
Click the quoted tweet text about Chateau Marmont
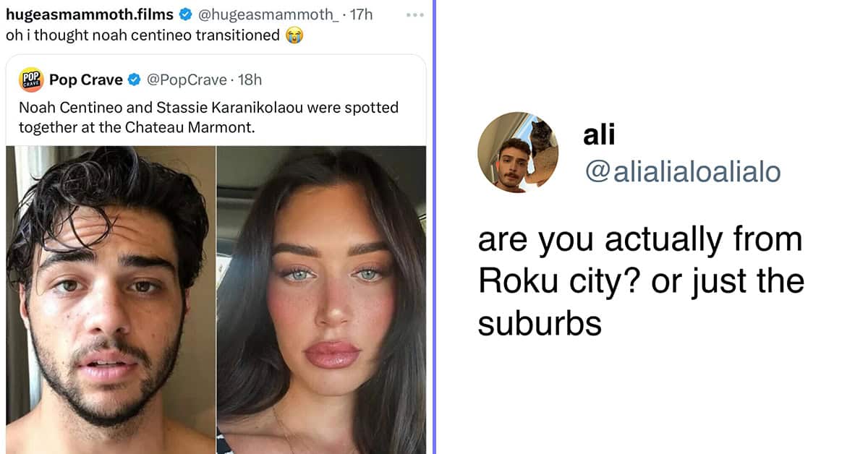208,117
